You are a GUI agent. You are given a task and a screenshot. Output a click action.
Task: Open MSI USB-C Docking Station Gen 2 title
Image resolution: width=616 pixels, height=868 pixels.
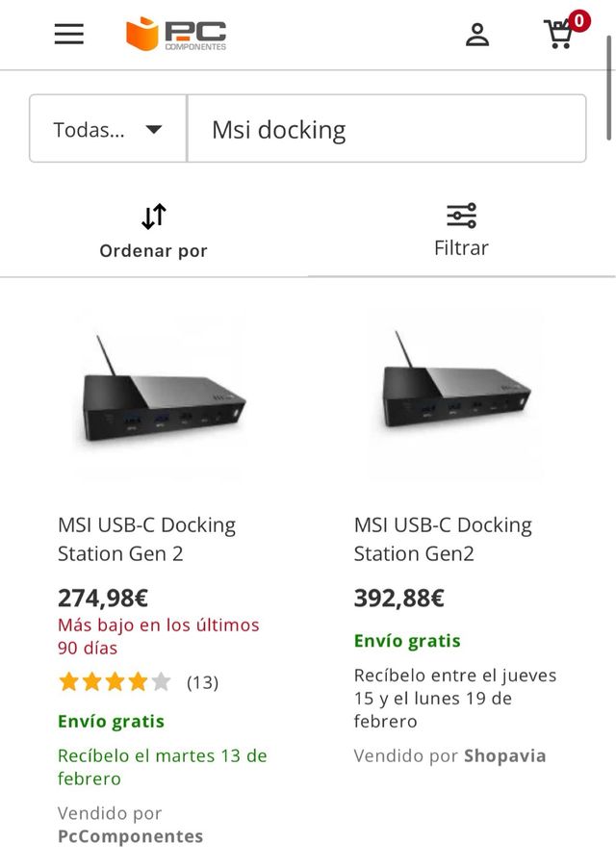(146, 539)
